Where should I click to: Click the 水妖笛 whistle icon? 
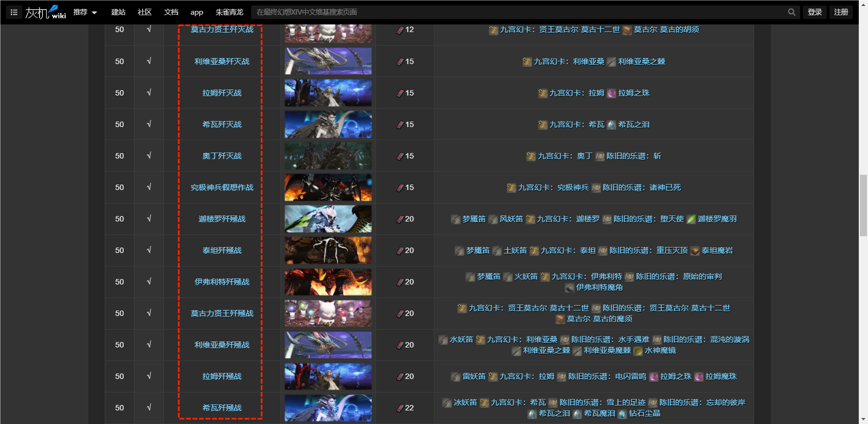click(x=443, y=340)
